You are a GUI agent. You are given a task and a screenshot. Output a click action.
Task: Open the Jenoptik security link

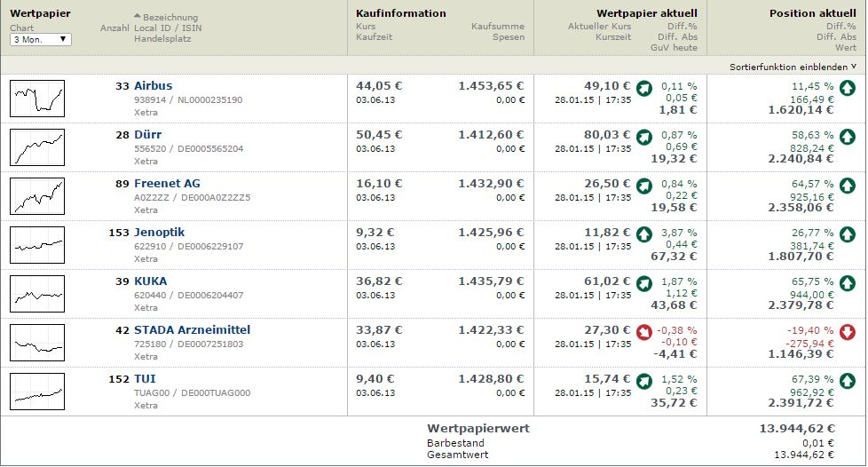pyautogui.click(x=159, y=233)
